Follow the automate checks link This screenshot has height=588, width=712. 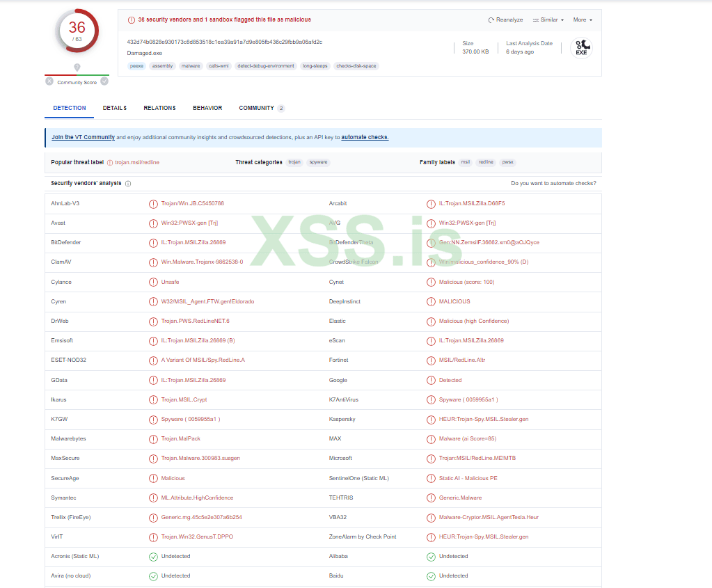click(365, 137)
